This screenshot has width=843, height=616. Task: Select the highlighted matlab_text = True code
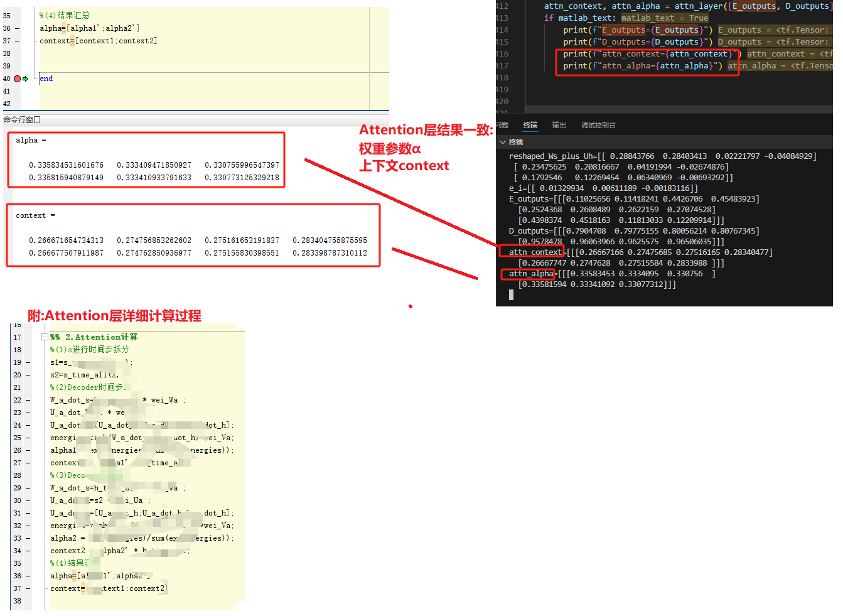coord(664,18)
